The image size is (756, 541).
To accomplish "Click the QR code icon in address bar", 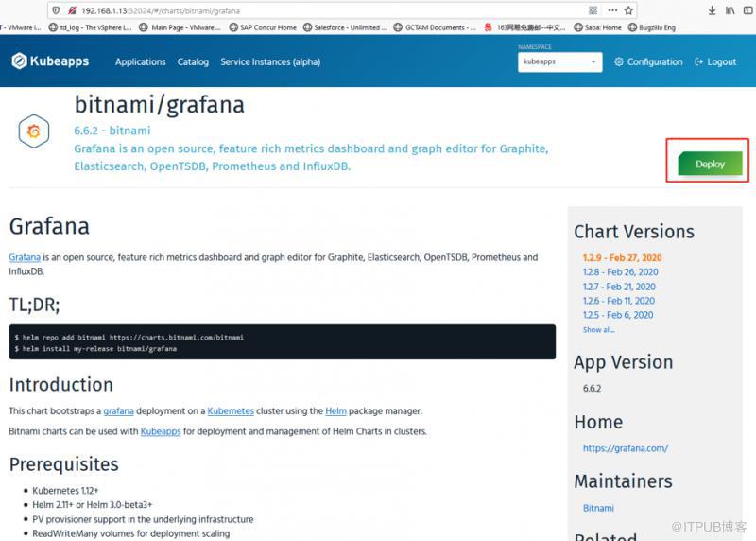I will pos(593,10).
